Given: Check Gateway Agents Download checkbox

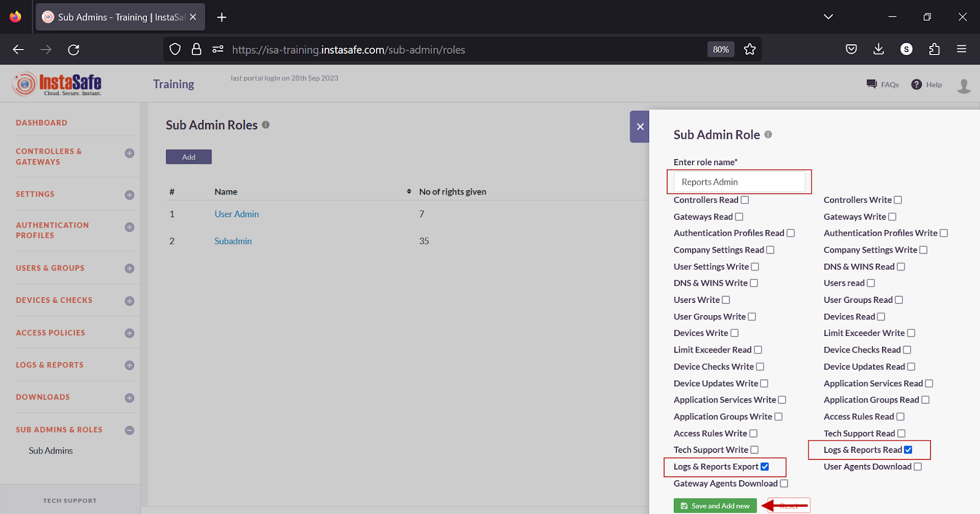Looking at the screenshot, I should click(x=784, y=483).
